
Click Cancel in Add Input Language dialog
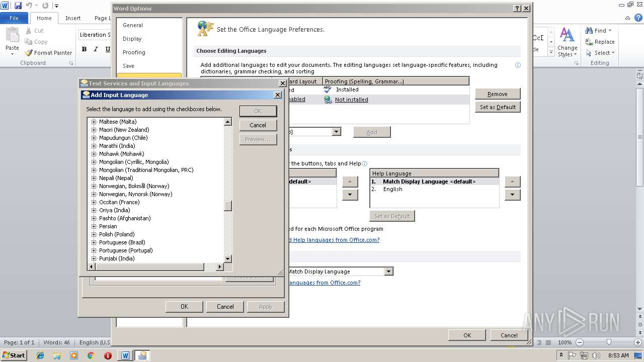point(258,125)
